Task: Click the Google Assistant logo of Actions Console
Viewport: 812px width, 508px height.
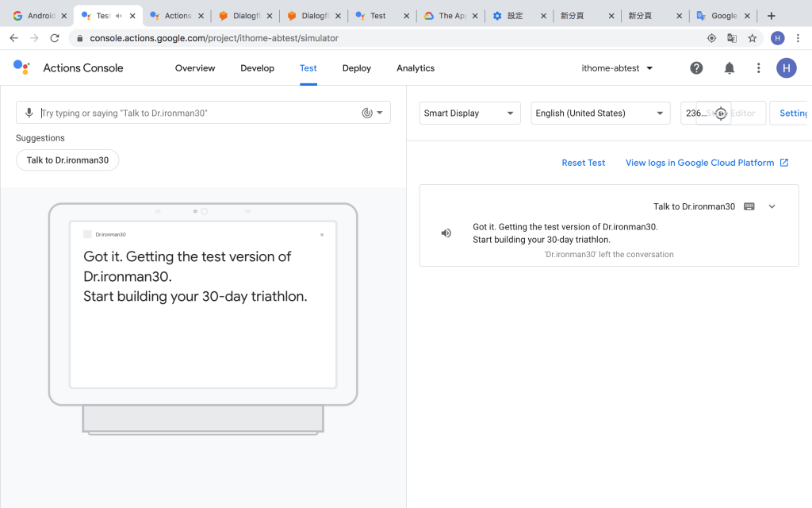Action: click(x=21, y=67)
